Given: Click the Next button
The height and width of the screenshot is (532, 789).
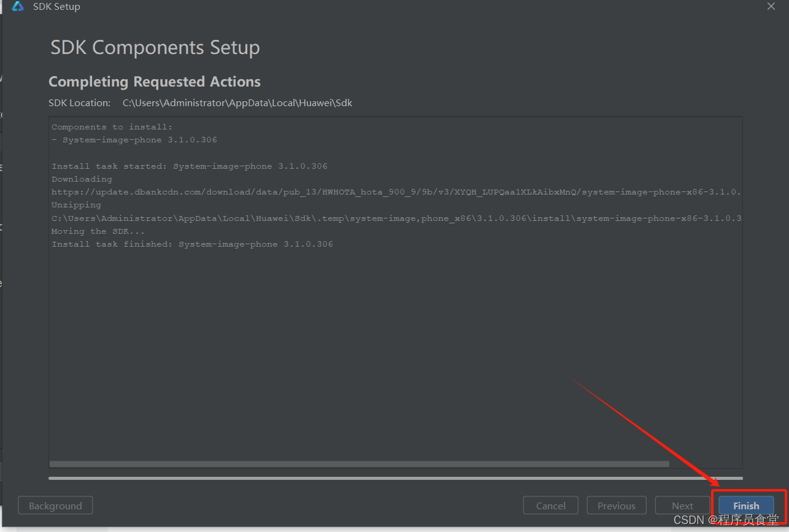Looking at the screenshot, I should [682, 506].
